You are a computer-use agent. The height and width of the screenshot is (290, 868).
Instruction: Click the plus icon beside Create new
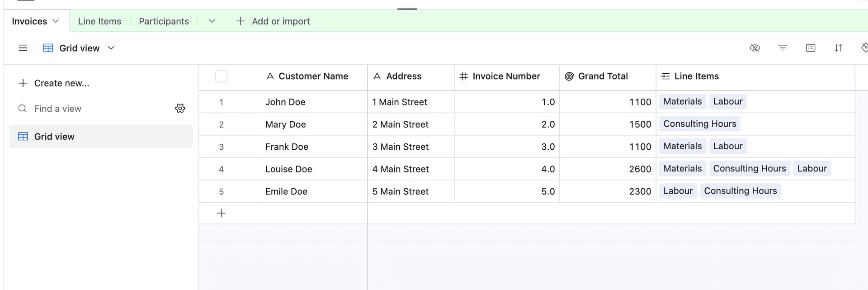coord(23,83)
